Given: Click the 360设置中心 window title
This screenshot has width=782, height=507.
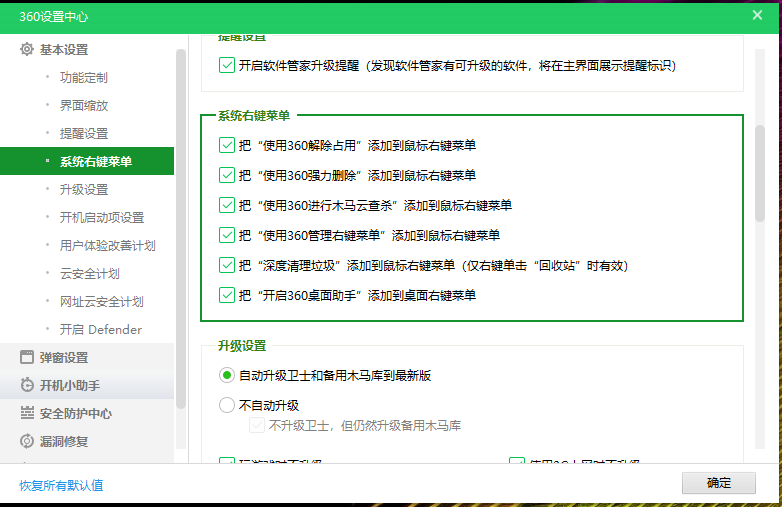Looking at the screenshot, I should (54, 16).
